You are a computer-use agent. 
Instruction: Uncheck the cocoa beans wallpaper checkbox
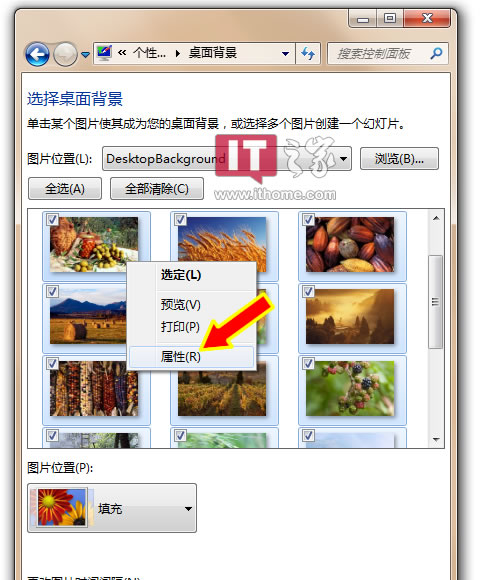point(308,219)
